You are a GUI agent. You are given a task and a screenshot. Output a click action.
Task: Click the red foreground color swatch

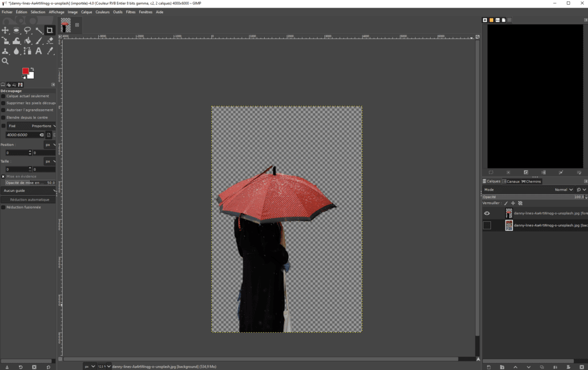[x=26, y=71]
